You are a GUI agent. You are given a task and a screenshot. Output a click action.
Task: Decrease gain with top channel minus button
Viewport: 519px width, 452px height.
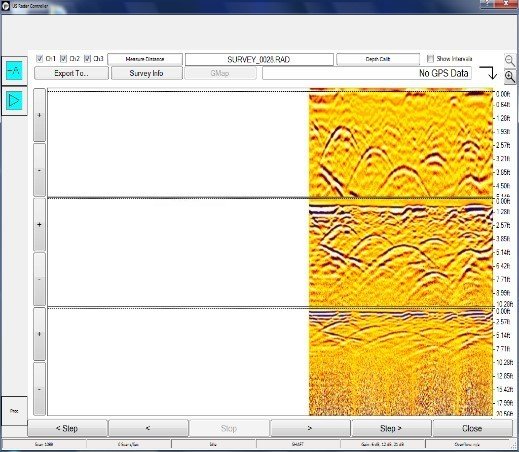[x=39, y=170]
